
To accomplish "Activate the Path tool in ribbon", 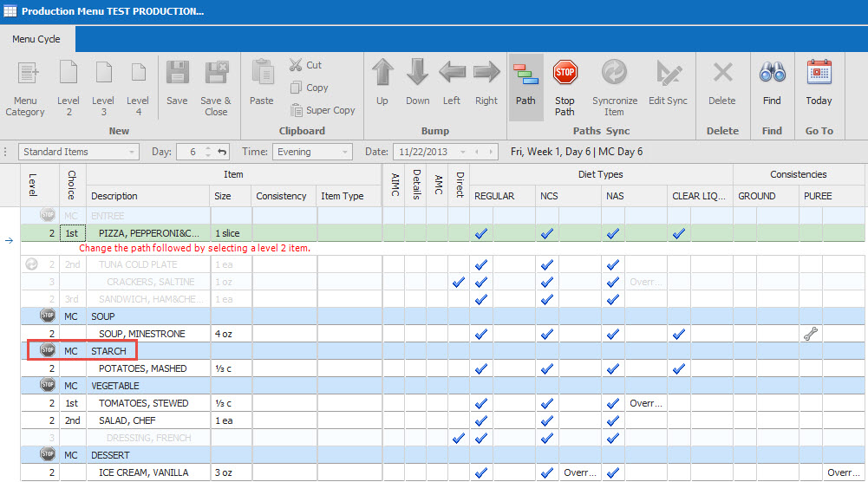I will pyautogui.click(x=525, y=74).
